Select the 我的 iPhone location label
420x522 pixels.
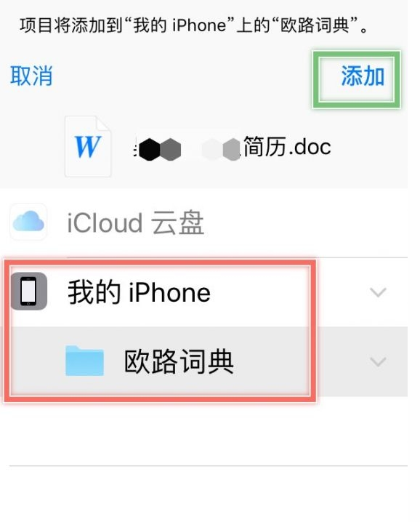(139, 292)
